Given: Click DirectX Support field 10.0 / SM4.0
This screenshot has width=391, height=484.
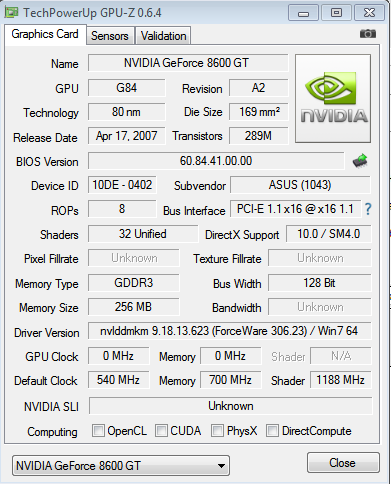Looking at the screenshot, I should 329,234.
